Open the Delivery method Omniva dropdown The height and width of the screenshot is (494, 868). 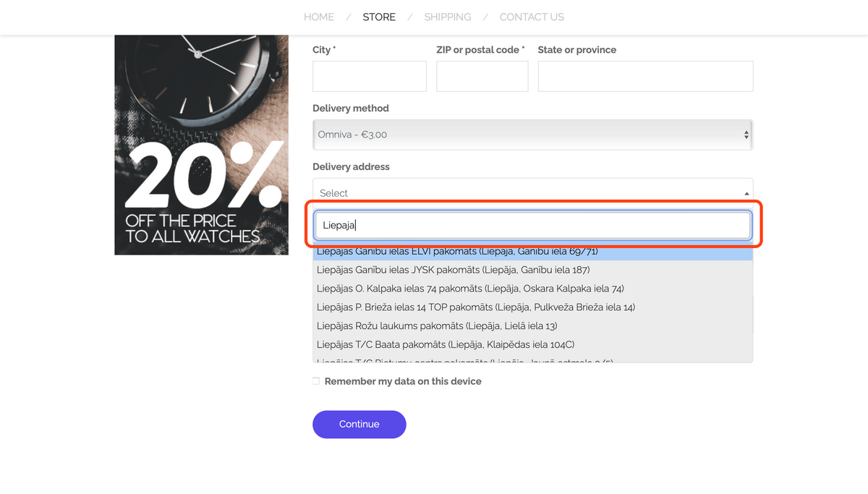532,135
